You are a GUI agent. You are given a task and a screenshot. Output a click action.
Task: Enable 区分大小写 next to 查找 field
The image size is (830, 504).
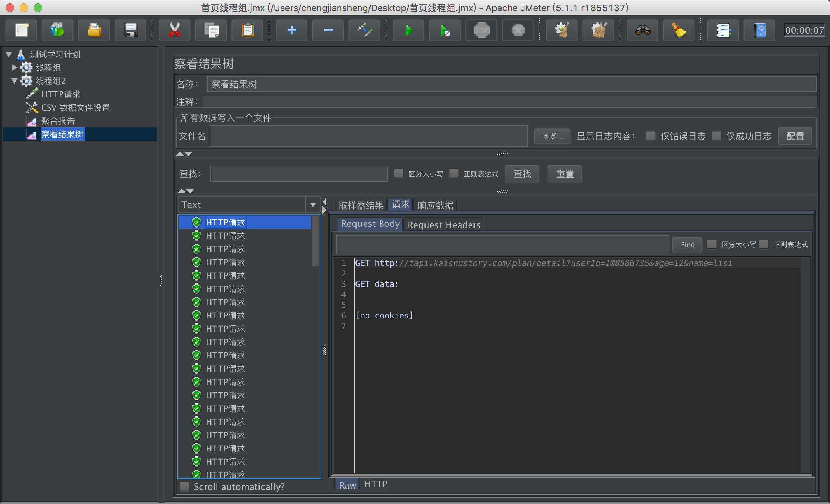pos(399,174)
